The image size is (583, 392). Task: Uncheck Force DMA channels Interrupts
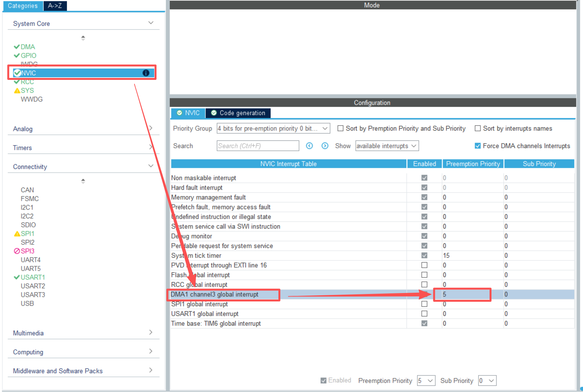[x=478, y=146]
